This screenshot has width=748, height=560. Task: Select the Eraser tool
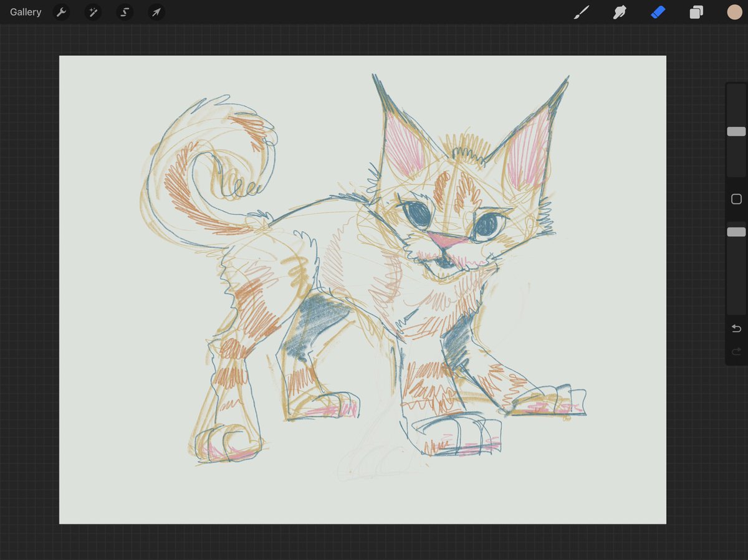(658, 11)
